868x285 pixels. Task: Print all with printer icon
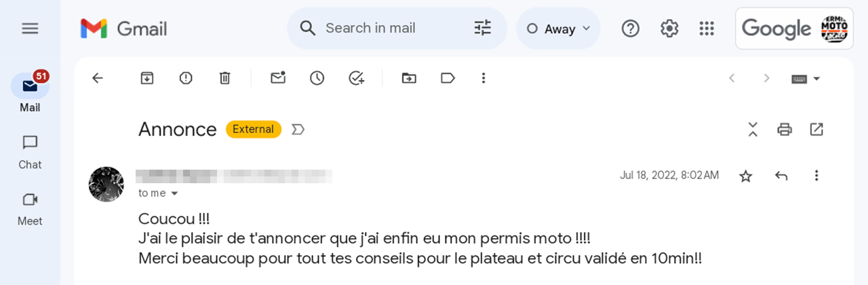coord(785,129)
